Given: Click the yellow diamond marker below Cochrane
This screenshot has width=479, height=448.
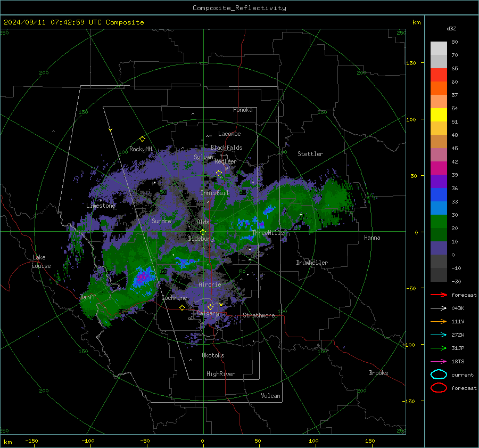Looking at the screenshot, I should [183, 307].
